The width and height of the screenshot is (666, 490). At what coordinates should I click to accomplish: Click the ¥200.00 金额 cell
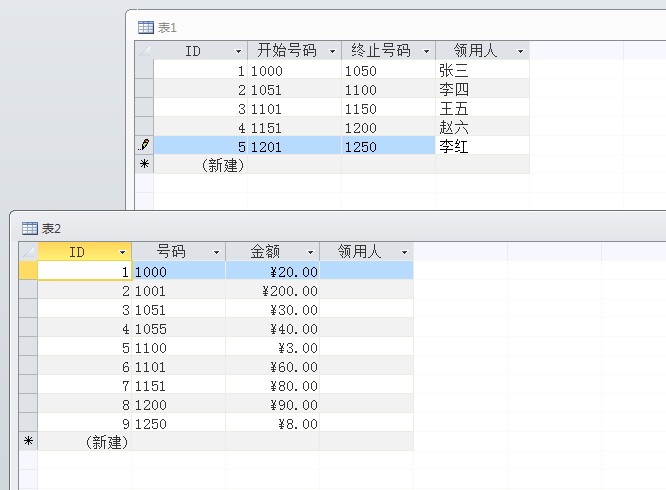pyautogui.click(x=272, y=290)
